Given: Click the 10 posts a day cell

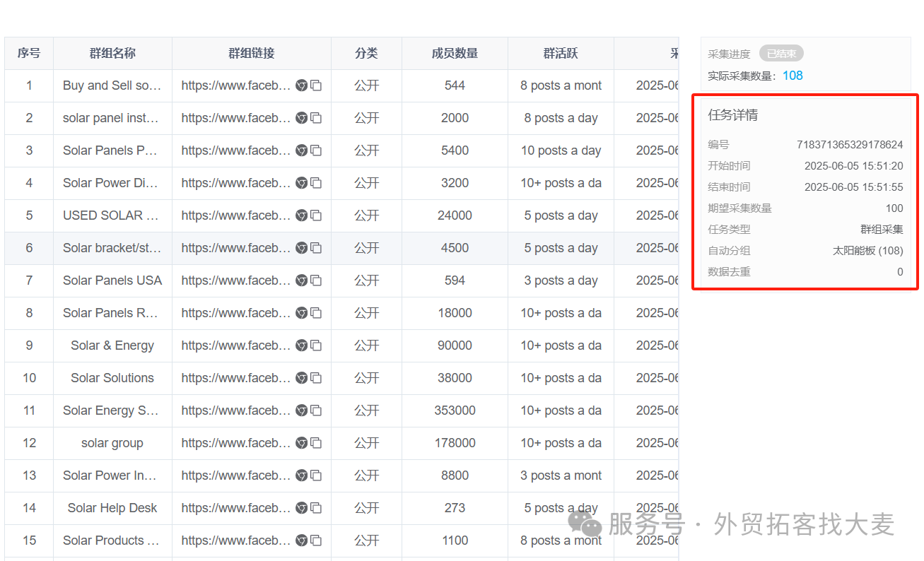Looking at the screenshot, I should point(561,150).
